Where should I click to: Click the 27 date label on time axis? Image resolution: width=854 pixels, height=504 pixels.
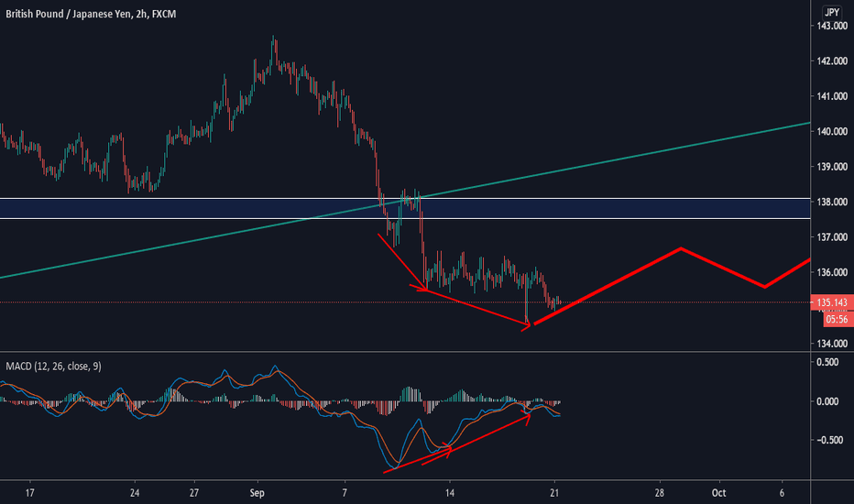[194, 493]
